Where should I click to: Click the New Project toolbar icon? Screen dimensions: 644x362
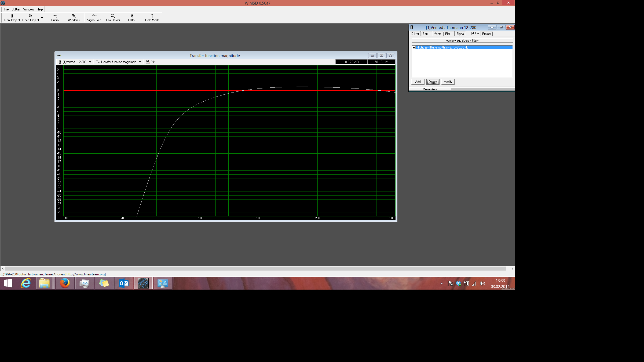pos(12,16)
